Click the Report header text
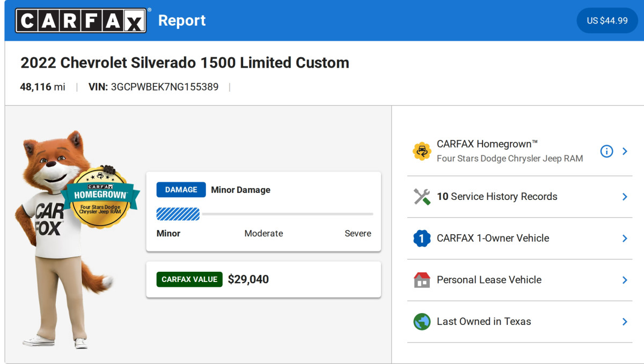644x364 pixels. [x=182, y=20]
